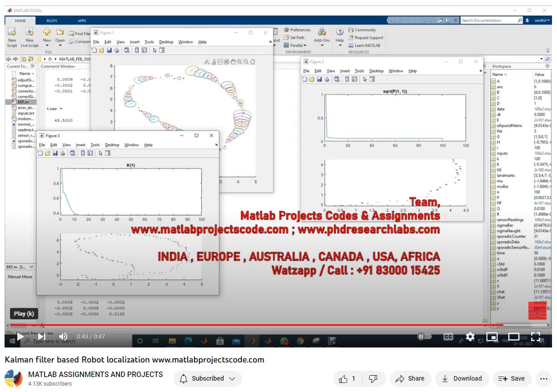Mute the video with the speaker icon
This screenshot has width=557, height=392.
click(x=63, y=337)
